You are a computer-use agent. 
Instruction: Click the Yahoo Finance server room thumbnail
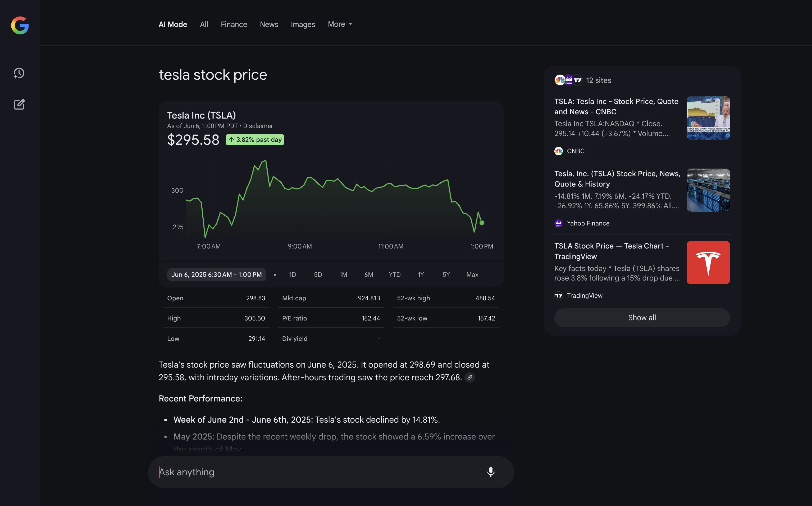pyautogui.click(x=708, y=190)
